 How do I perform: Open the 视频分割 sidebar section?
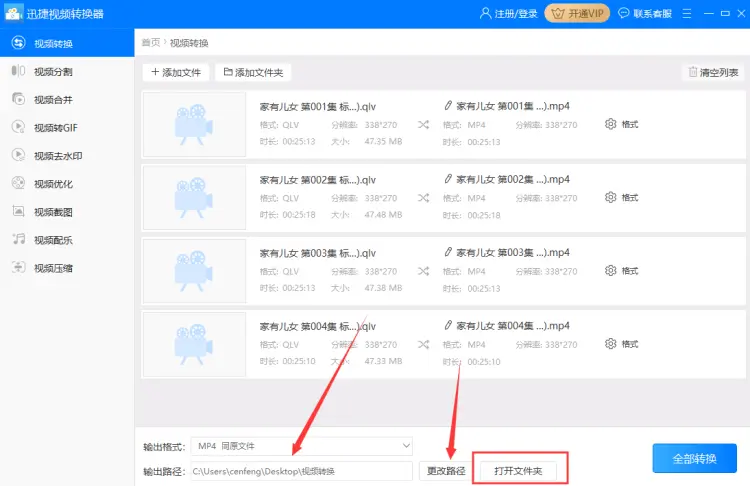point(67,72)
